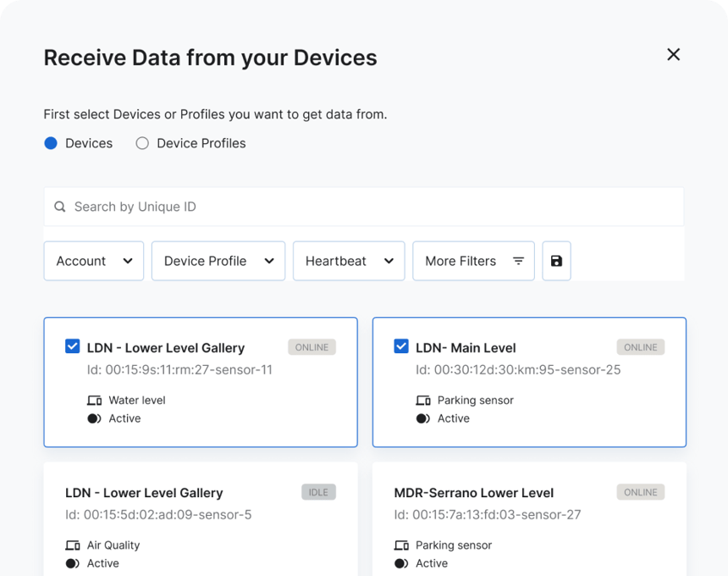This screenshot has height=576, width=728.
Task: Click active status icon on sensor-11 card
Action: 94,418
